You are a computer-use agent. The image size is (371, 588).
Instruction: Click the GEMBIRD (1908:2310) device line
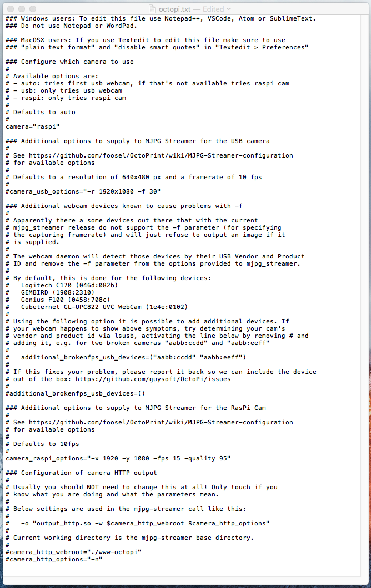57,292
